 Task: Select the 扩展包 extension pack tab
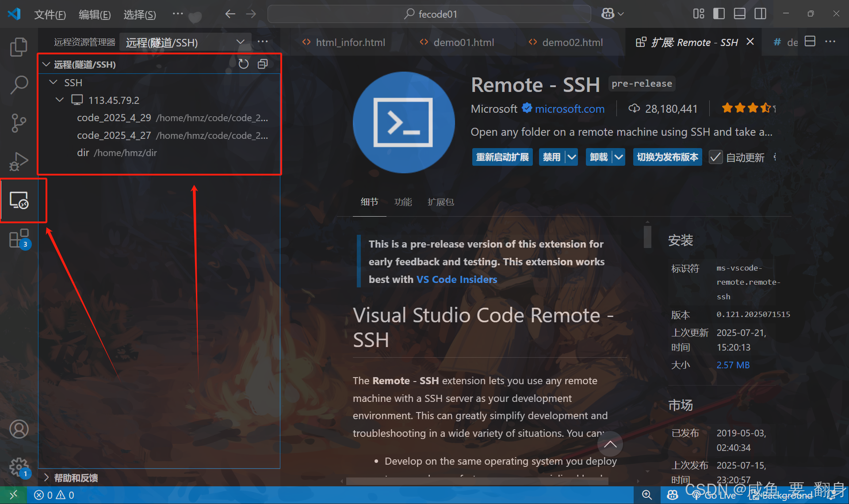click(440, 202)
